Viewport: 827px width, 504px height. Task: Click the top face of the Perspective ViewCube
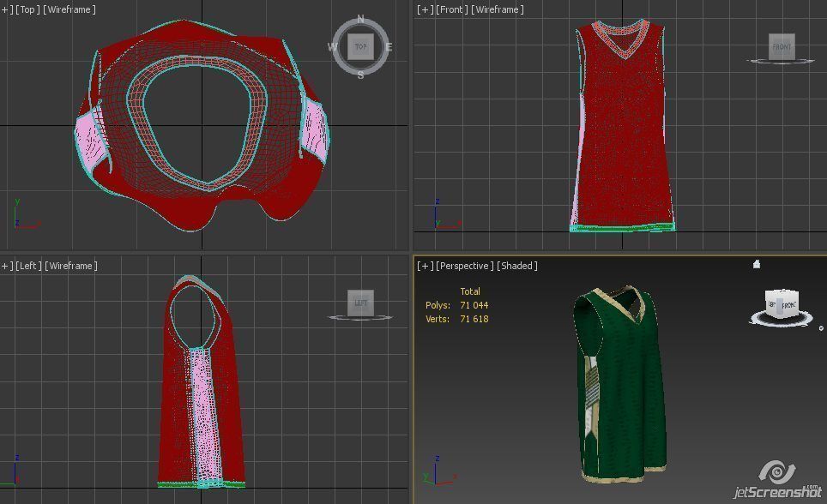pos(782,292)
